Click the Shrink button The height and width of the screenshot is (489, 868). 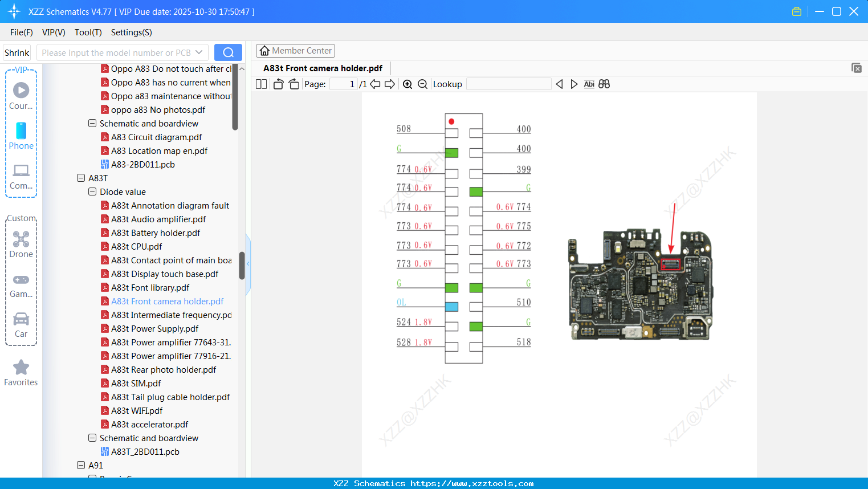click(x=17, y=52)
